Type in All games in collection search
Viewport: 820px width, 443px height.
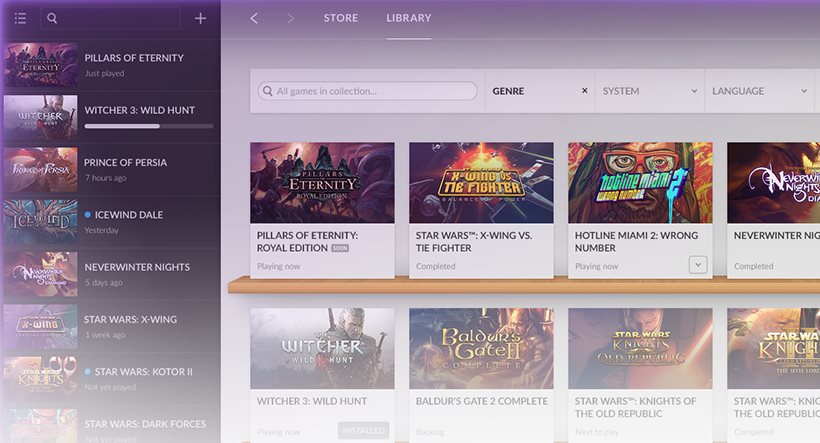370,91
